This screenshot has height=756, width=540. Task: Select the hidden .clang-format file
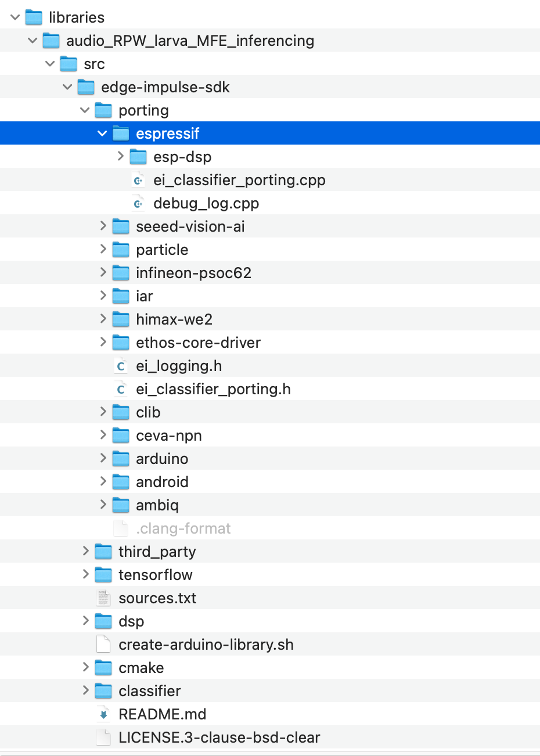183,528
